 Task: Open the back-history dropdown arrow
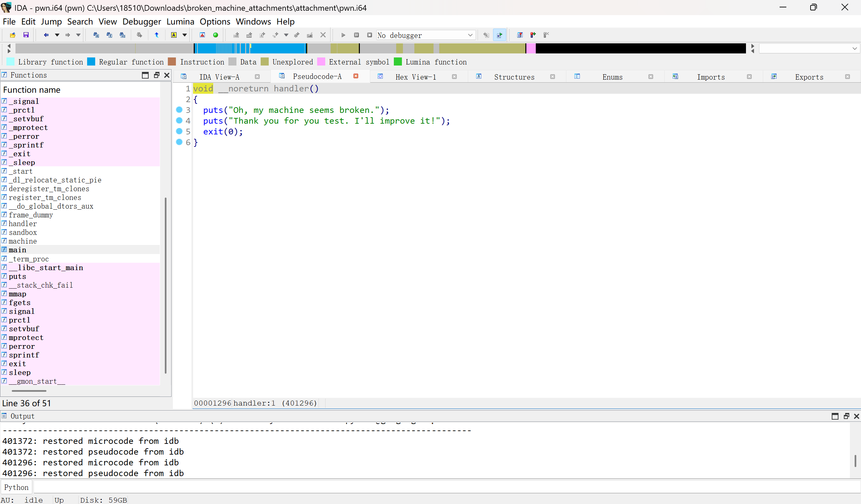[x=57, y=35]
